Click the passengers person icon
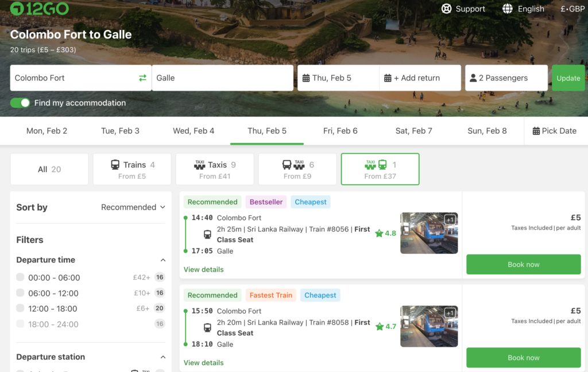This screenshot has width=588, height=372. pos(473,78)
